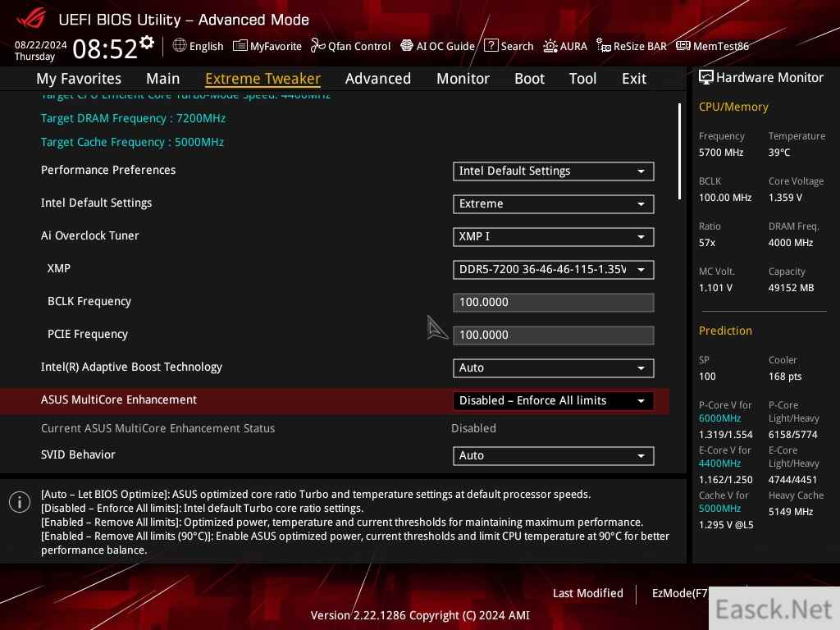Click the 168 pts cooler value
The image size is (840, 630).
point(785,376)
